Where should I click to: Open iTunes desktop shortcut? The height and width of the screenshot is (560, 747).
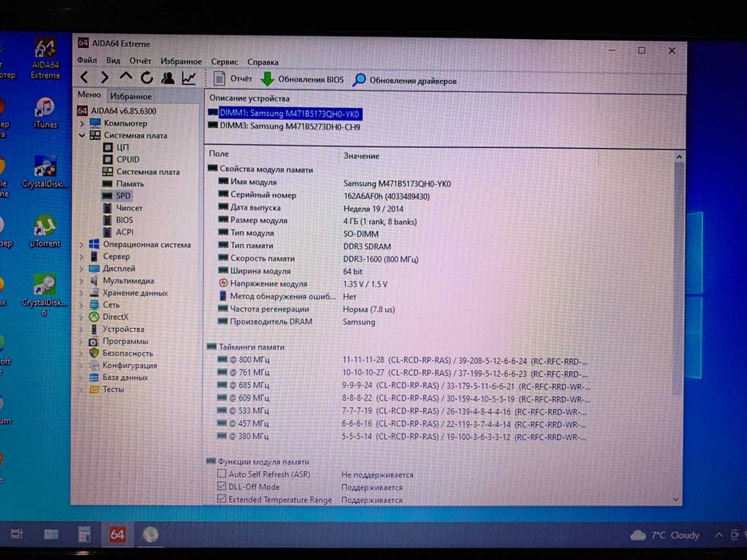46,112
